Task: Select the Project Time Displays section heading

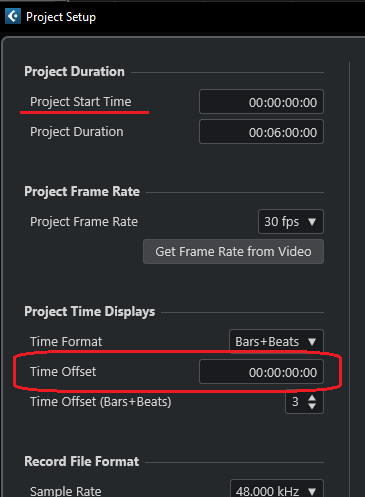Action: tap(90, 311)
